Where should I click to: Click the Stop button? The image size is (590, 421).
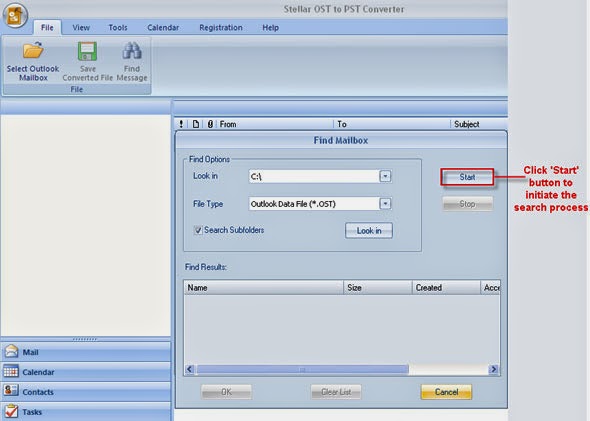pyautogui.click(x=467, y=204)
